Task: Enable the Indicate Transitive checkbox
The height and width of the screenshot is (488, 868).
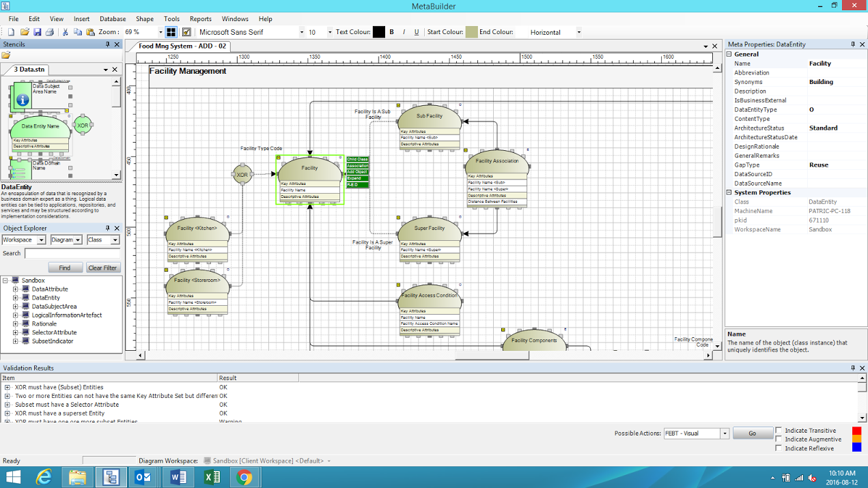Action: (x=779, y=431)
